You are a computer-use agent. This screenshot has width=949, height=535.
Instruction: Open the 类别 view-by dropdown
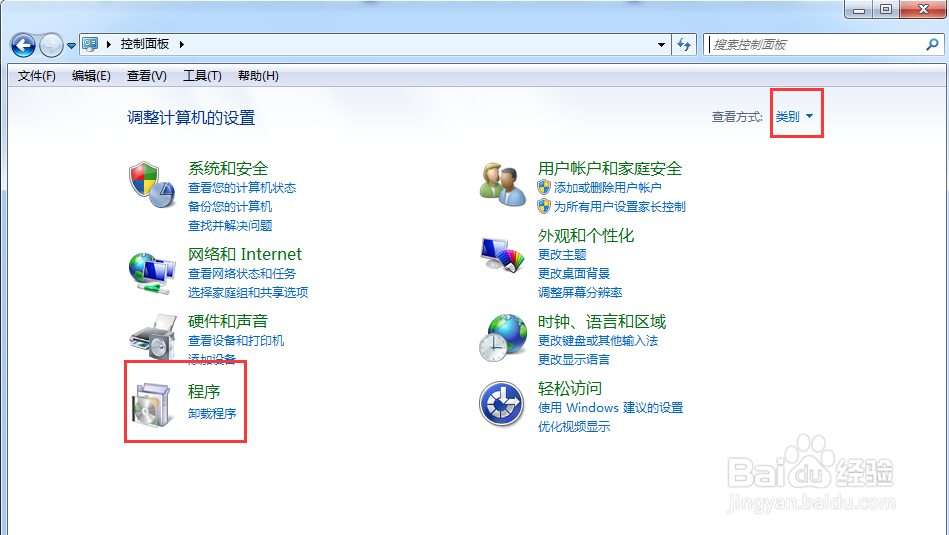[794, 116]
